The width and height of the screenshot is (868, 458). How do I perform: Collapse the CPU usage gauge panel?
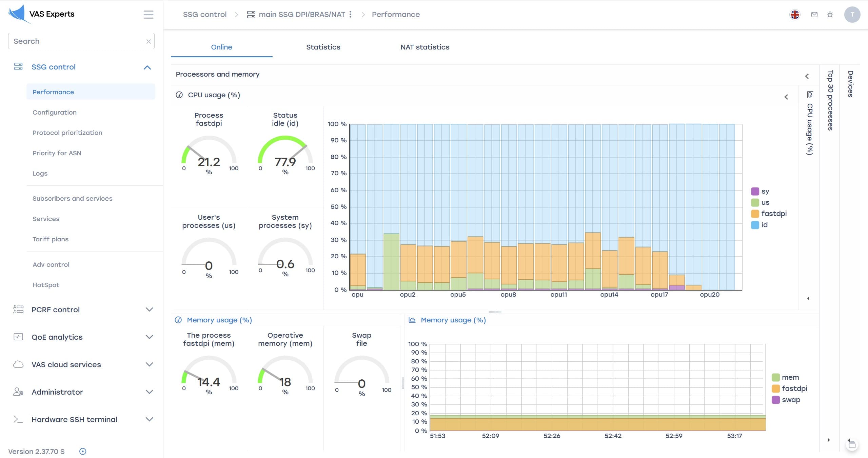click(786, 97)
